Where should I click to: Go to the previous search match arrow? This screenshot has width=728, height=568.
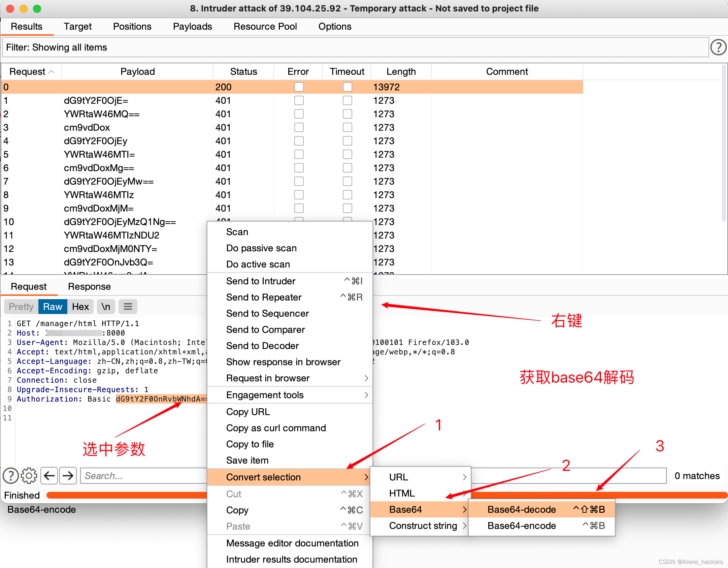(49, 476)
